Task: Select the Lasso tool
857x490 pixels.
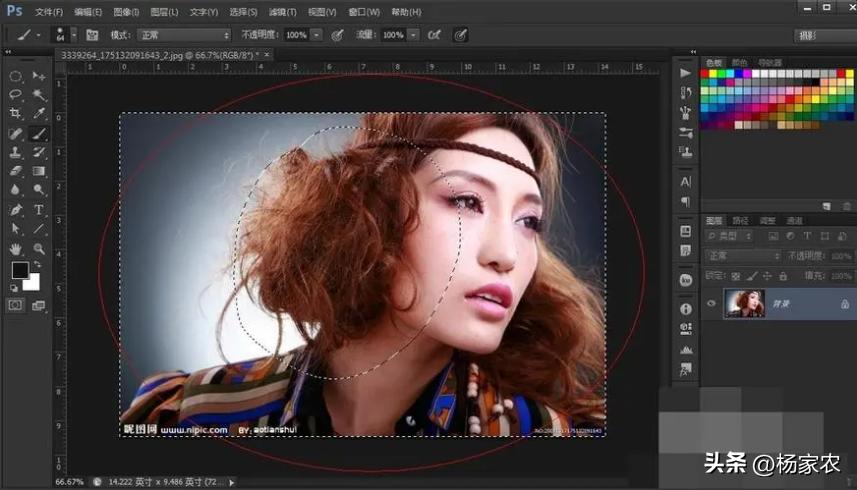Action: point(16,95)
